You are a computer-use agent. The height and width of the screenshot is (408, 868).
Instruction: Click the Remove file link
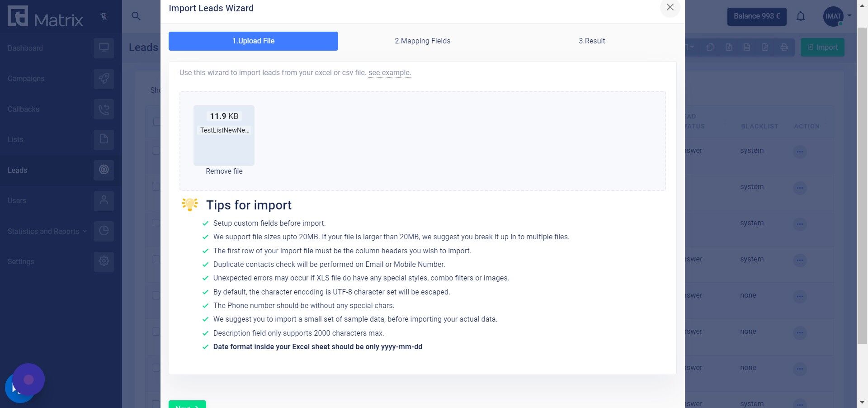pyautogui.click(x=224, y=171)
